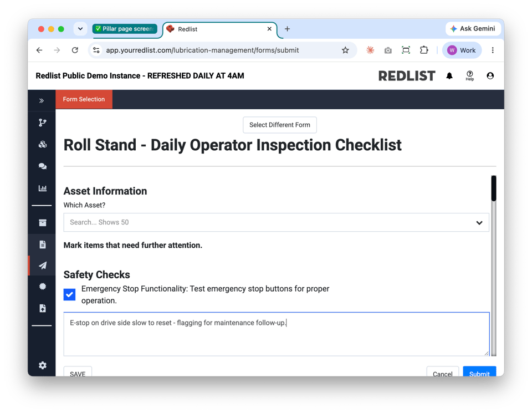The height and width of the screenshot is (413, 532).
Task: Open the archive box sidebar icon
Action: tap(43, 223)
